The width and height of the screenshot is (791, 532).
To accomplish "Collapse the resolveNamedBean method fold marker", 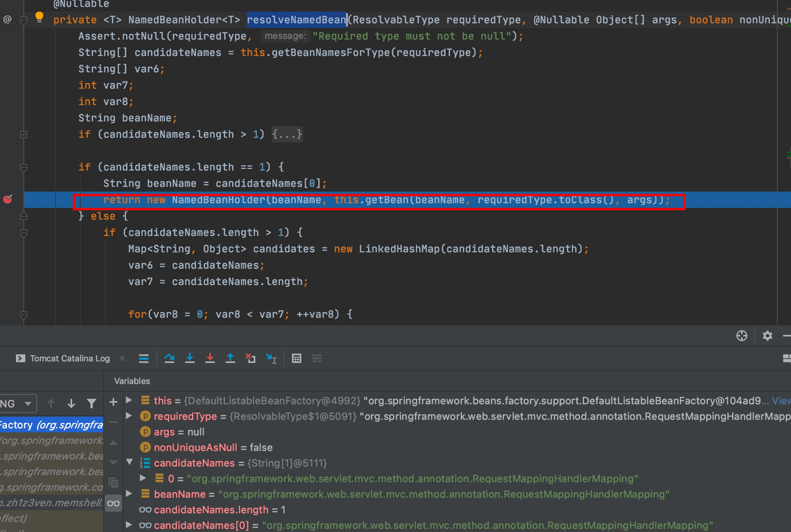I will [24, 20].
